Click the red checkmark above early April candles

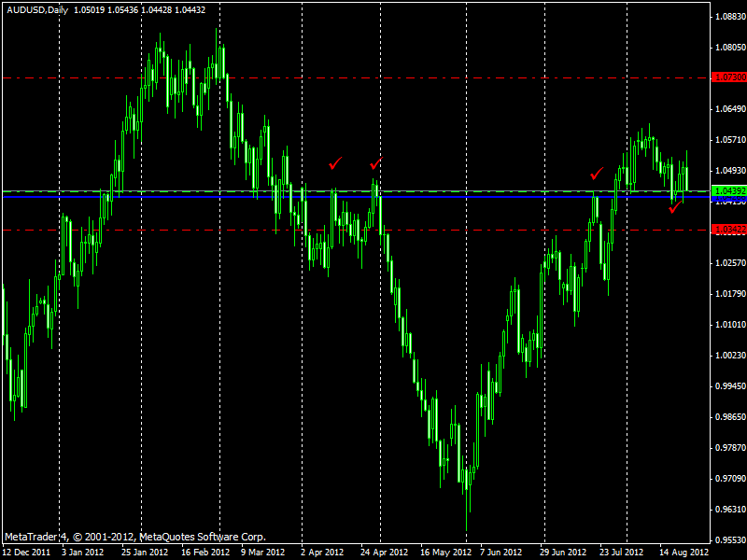(335, 164)
